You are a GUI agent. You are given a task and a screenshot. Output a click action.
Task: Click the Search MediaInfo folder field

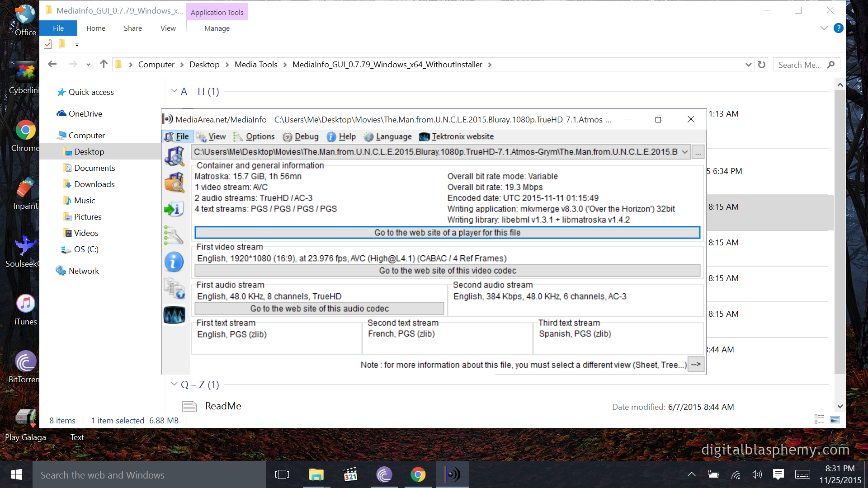coord(807,65)
